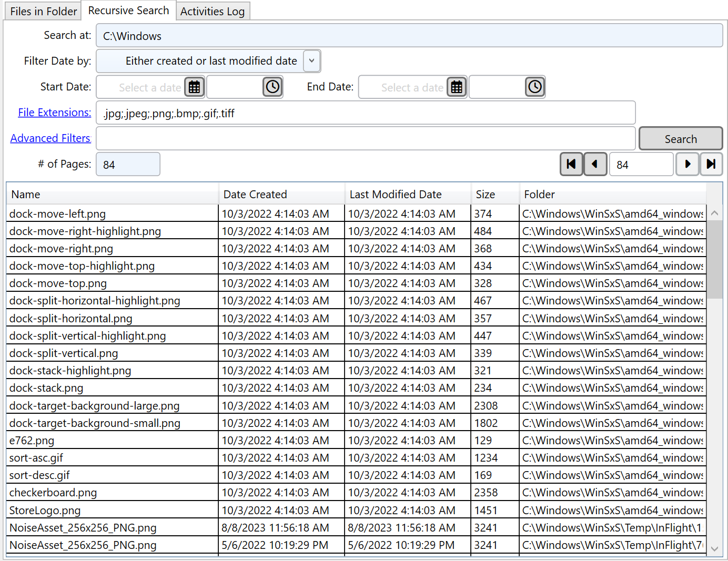Click size value 2358 in checkerboard.png row
The image size is (728, 561).
coord(486,492)
